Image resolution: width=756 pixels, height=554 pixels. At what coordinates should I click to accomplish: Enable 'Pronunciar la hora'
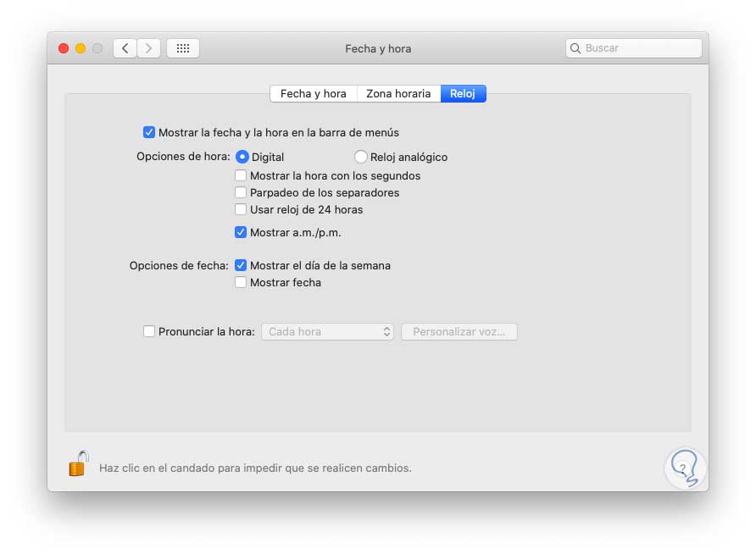point(149,331)
